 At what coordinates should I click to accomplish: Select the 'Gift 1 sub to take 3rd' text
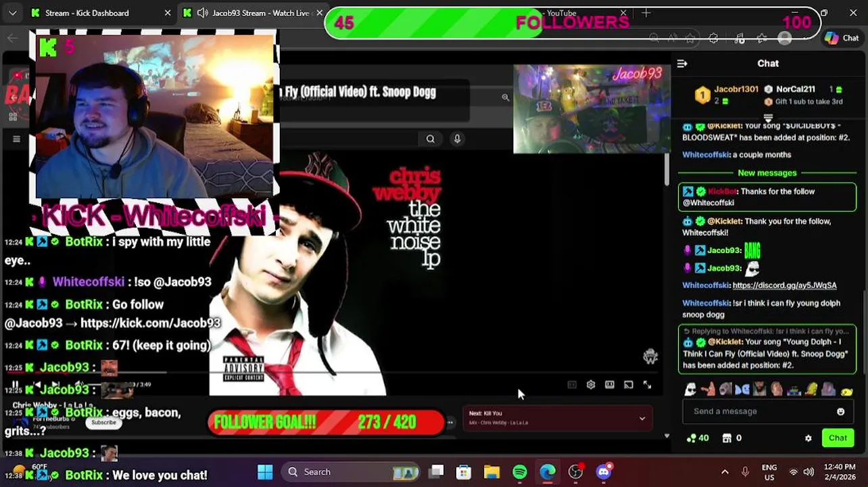(809, 101)
